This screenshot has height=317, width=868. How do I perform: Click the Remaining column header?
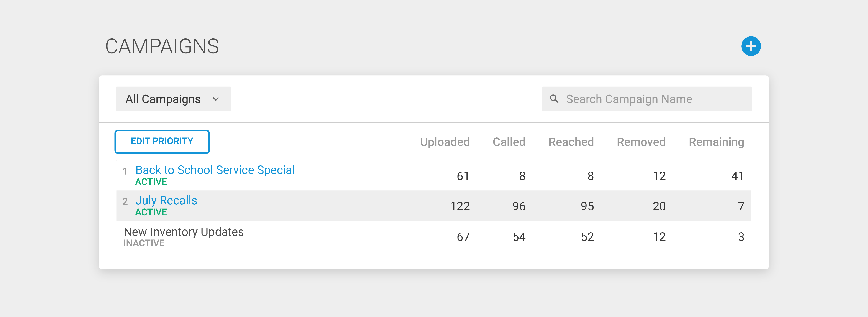[x=716, y=142]
